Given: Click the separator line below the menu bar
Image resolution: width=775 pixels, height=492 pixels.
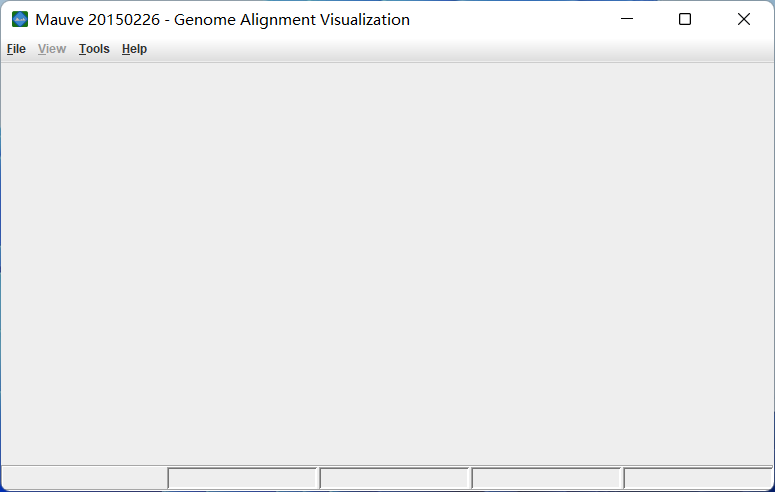Looking at the screenshot, I should pyautogui.click(x=387, y=62).
